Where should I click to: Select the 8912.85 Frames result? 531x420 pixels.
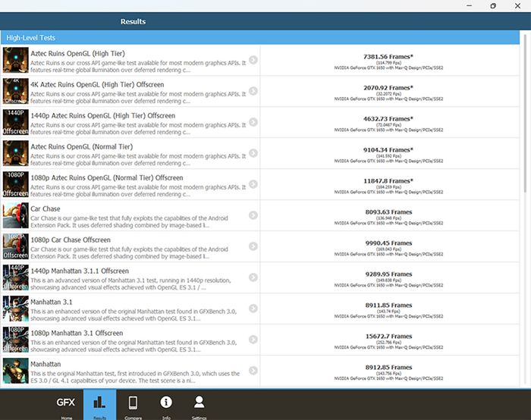coord(388,368)
